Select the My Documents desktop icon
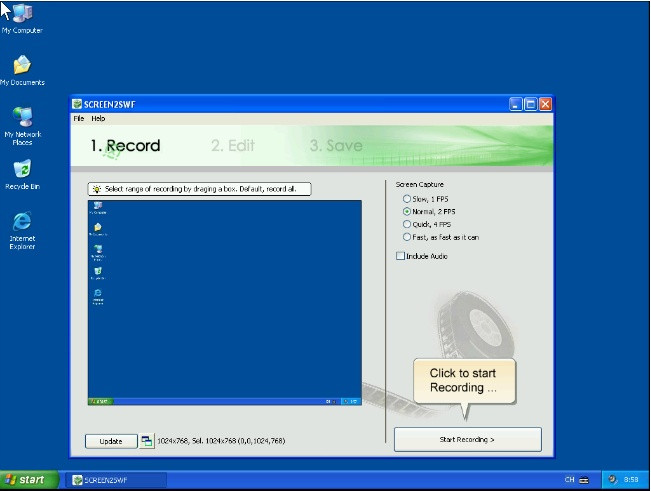The height and width of the screenshot is (491, 651). 22,70
